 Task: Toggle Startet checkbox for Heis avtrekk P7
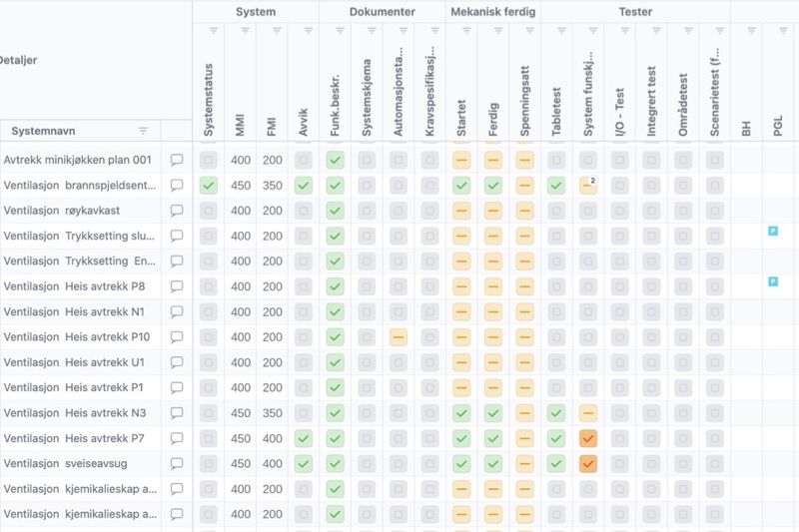[x=461, y=438]
